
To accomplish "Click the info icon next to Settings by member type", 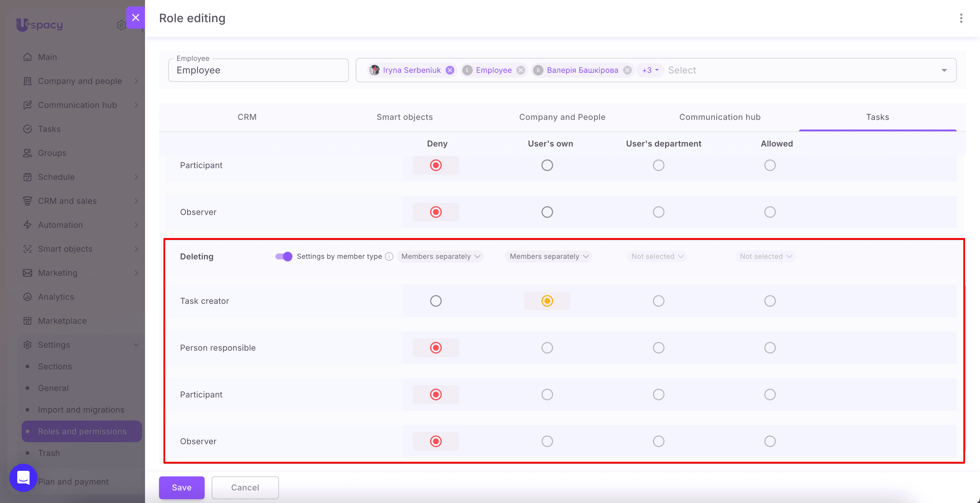I will [389, 256].
